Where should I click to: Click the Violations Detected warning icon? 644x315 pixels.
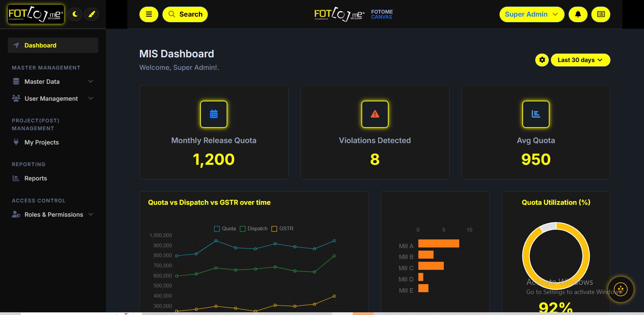375,114
